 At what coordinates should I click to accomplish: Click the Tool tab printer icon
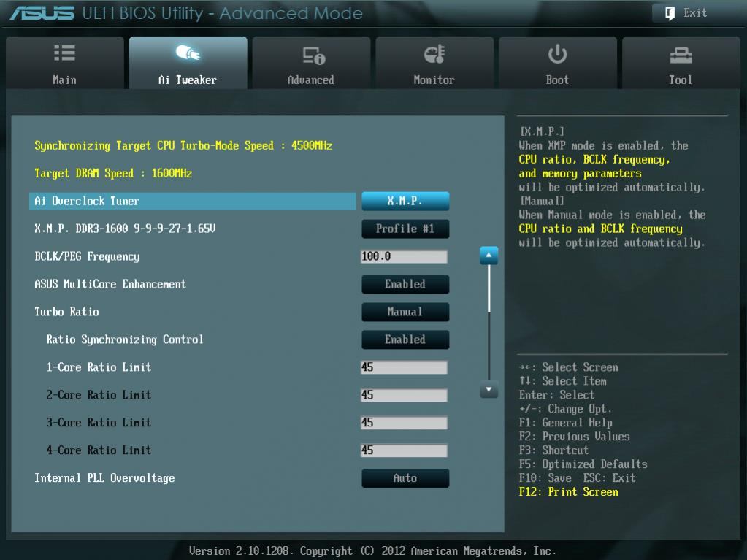point(681,55)
